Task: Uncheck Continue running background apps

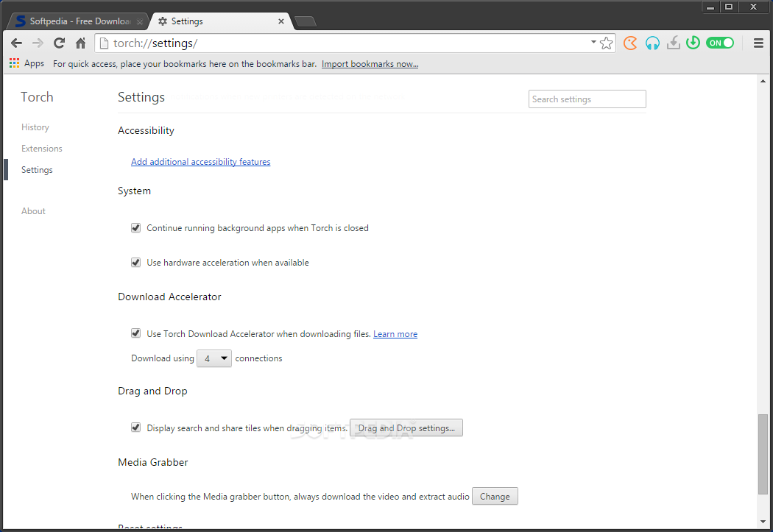Action: pyautogui.click(x=135, y=227)
